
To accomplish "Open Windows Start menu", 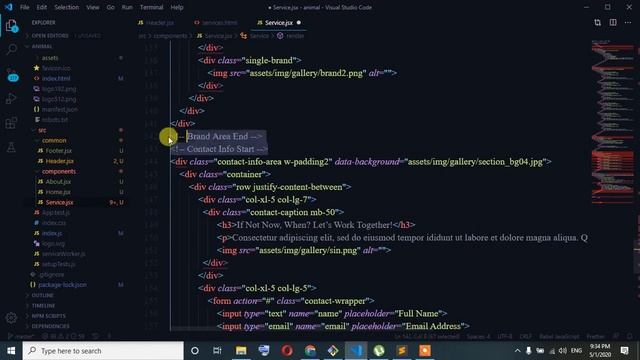I will pyautogui.click(x=11, y=351).
